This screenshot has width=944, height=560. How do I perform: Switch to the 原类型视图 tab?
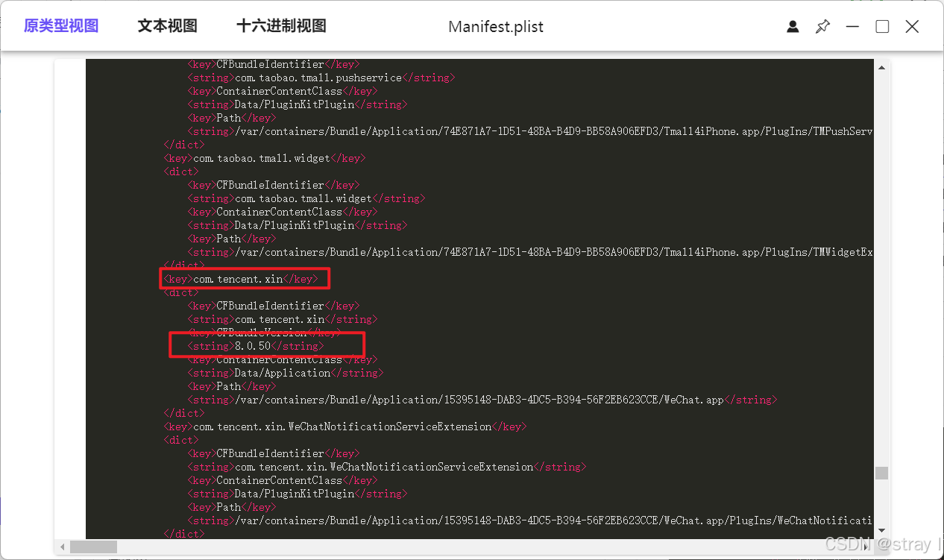pos(61,26)
